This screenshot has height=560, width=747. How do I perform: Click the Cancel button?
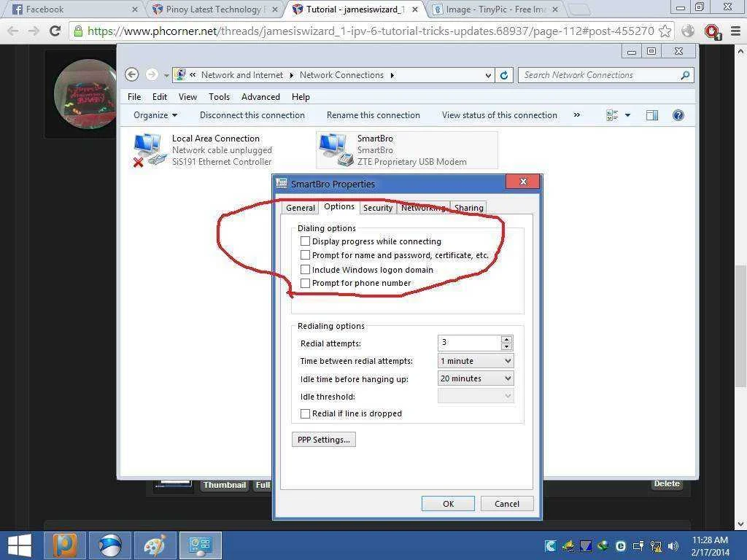pyautogui.click(x=507, y=504)
